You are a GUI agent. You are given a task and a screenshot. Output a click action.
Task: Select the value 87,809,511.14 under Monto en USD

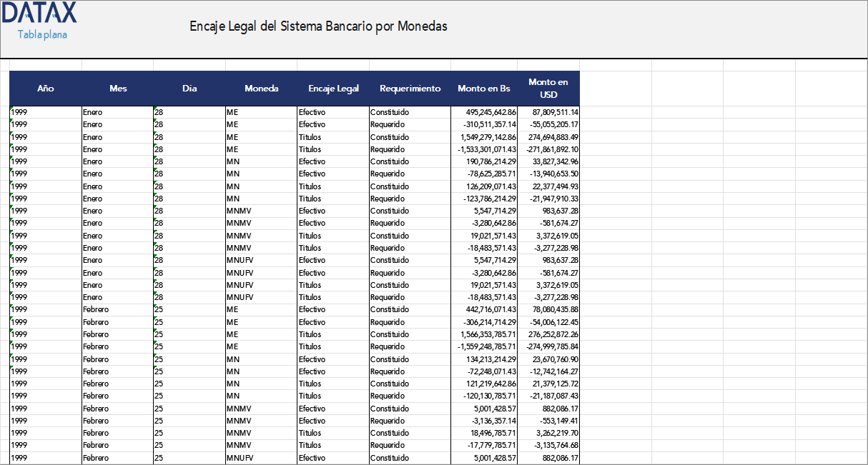[x=554, y=112]
